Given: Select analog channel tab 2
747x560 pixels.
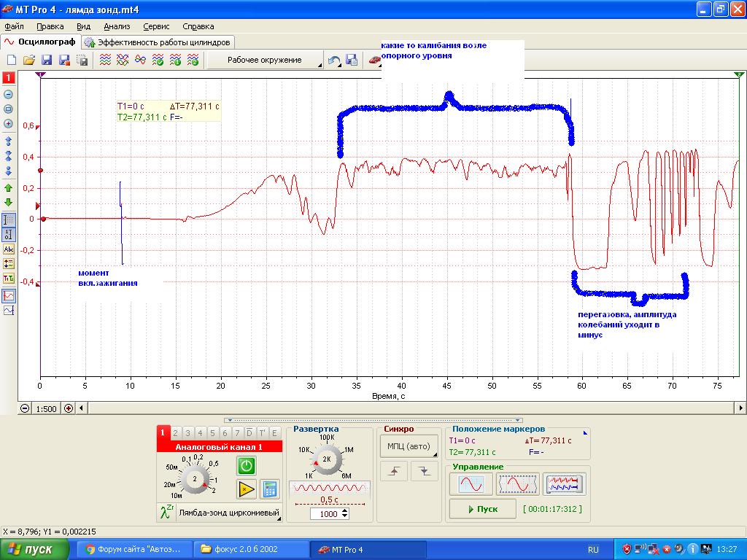Looking at the screenshot, I should [x=175, y=433].
